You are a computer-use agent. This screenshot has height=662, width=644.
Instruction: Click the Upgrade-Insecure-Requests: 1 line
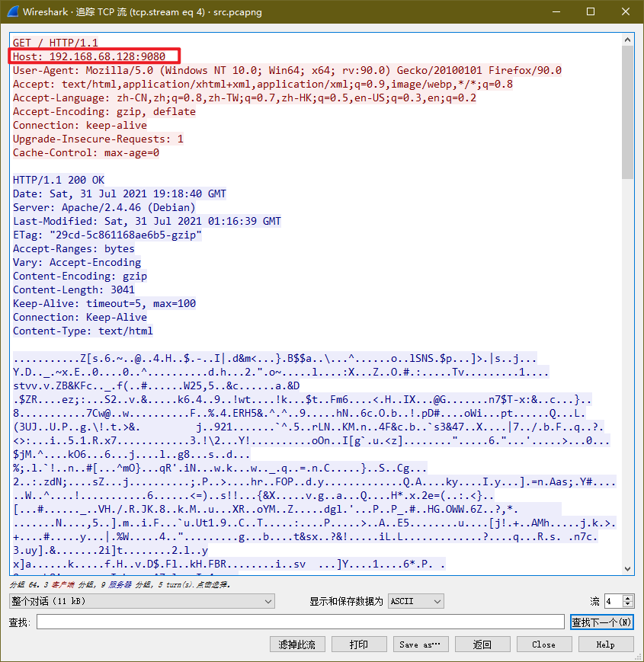point(98,139)
